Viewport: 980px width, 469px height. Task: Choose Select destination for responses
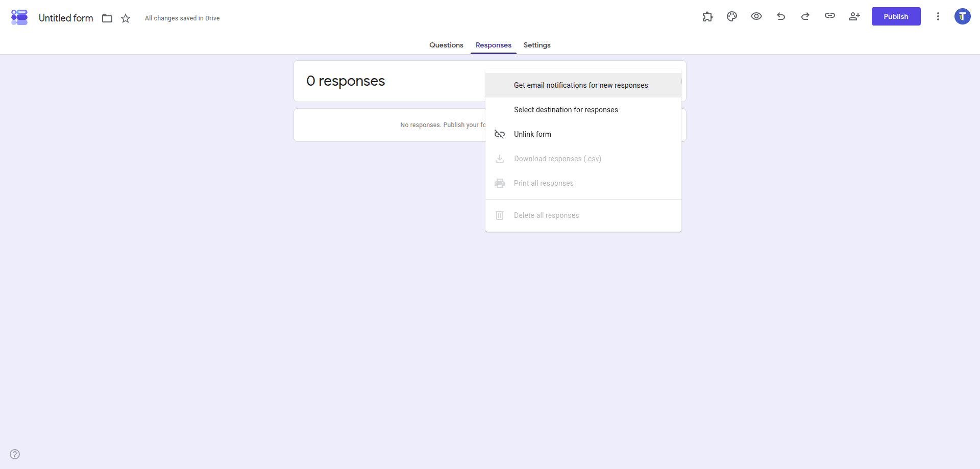tap(583, 110)
